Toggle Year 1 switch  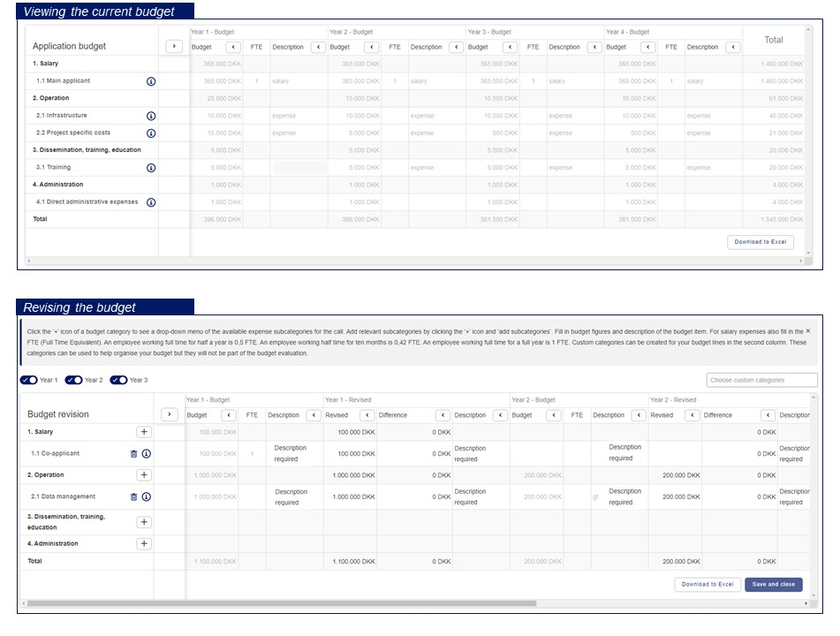(x=29, y=380)
